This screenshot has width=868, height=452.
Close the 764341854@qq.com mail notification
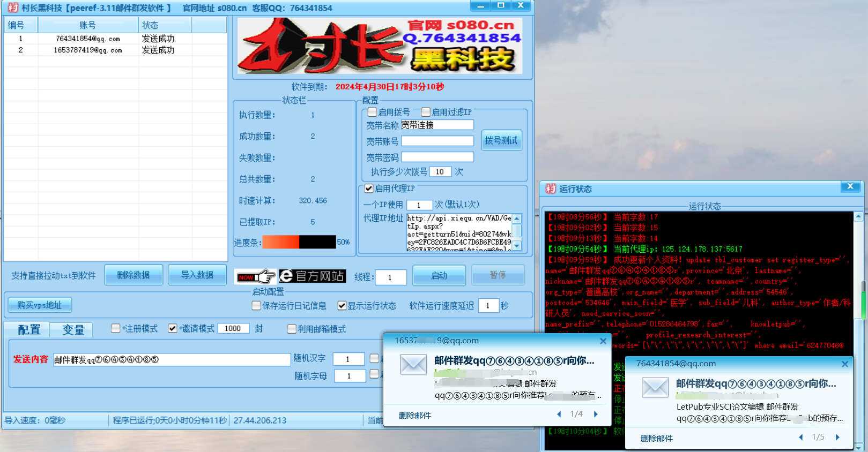pyautogui.click(x=845, y=364)
